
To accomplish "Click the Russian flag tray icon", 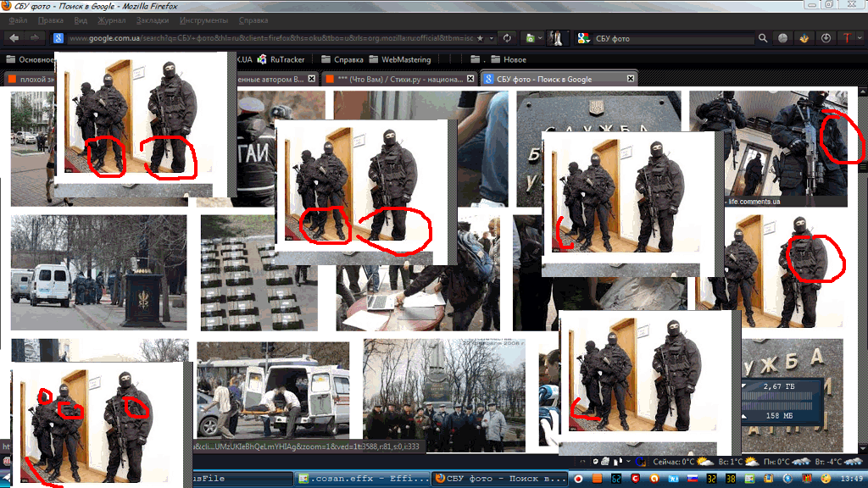I will 693,479.
